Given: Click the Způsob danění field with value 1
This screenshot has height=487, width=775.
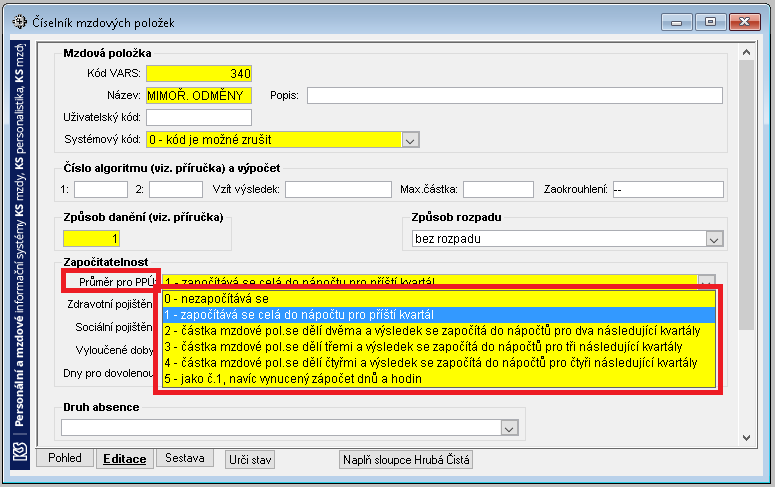Looking at the screenshot, I should (91, 239).
